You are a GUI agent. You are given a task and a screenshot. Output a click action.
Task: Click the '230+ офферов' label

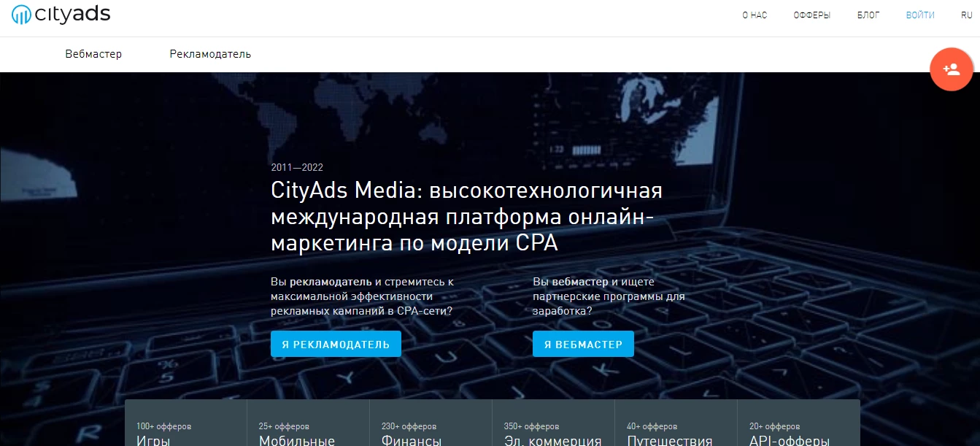point(409,426)
